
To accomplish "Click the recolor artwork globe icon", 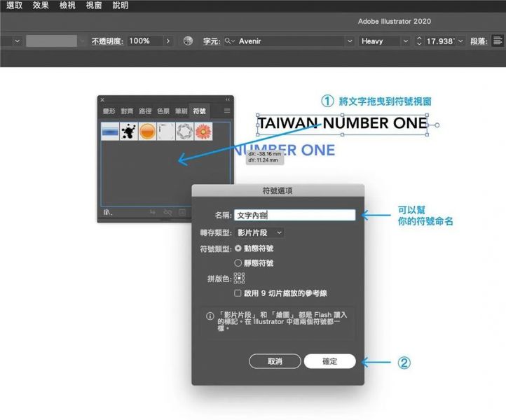I will (188, 41).
